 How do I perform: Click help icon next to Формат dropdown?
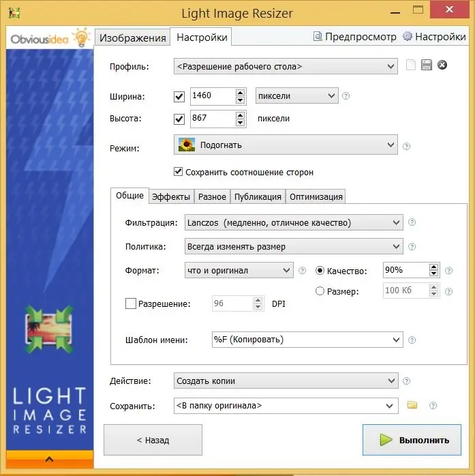point(302,271)
